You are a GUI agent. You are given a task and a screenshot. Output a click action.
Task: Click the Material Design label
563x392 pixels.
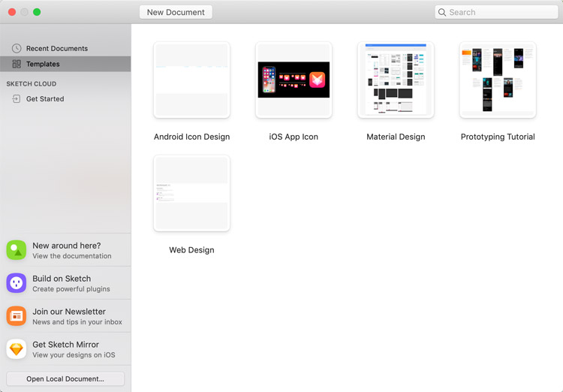pos(396,137)
